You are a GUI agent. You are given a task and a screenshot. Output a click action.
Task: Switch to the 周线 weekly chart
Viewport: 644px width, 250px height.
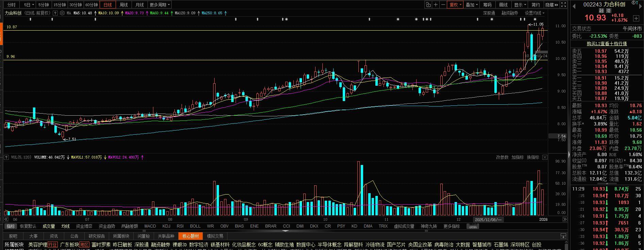pyautogui.click(x=124, y=5)
